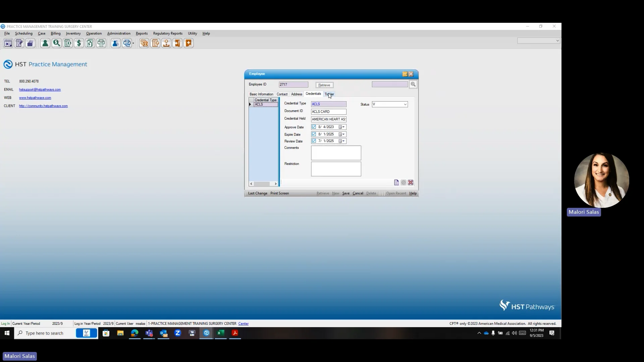Click the employee search magnifier icon
The height and width of the screenshot is (362, 644).
pos(413,84)
